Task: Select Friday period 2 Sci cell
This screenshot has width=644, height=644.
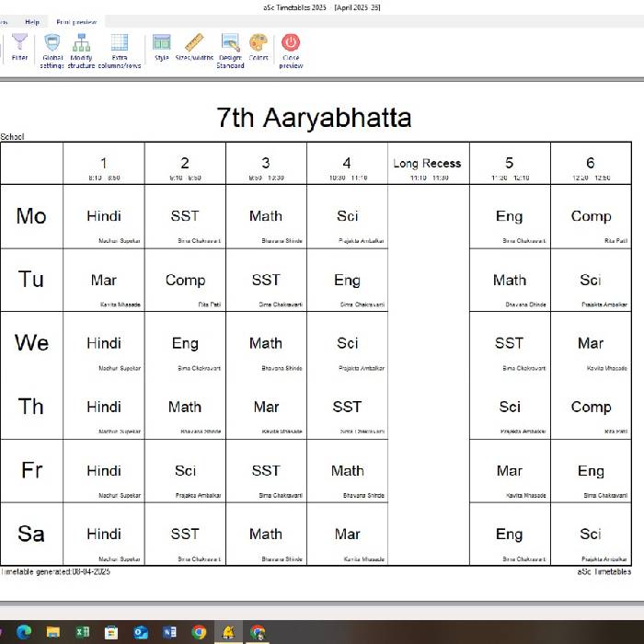Action: pyautogui.click(x=185, y=471)
